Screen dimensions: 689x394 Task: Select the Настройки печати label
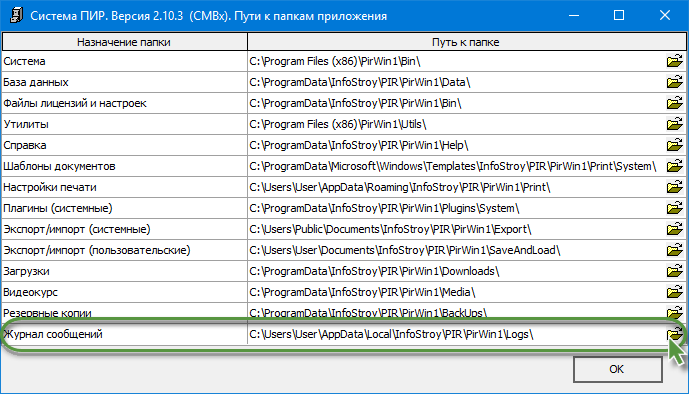coord(50,187)
